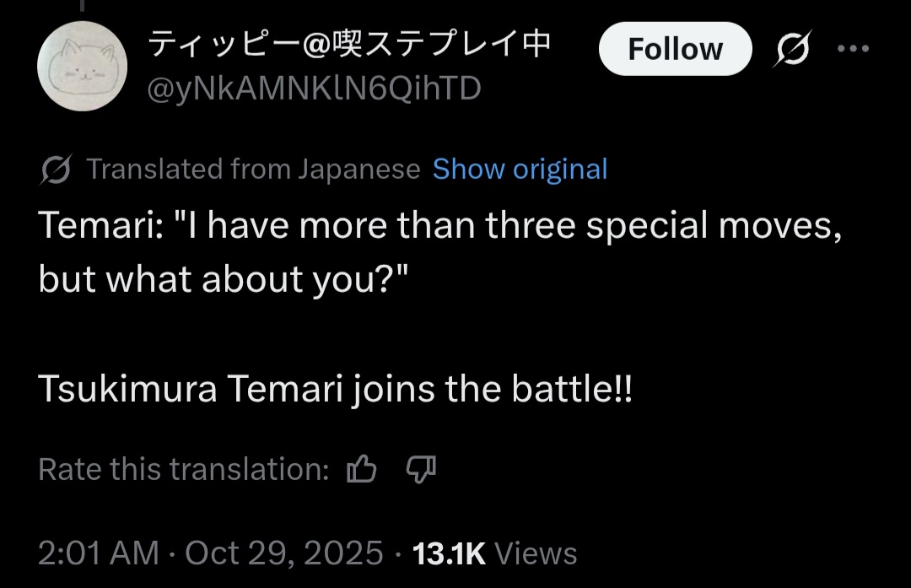Click the 13.1K view count
This screenshot has height=588, width=911.
[450, 553]
